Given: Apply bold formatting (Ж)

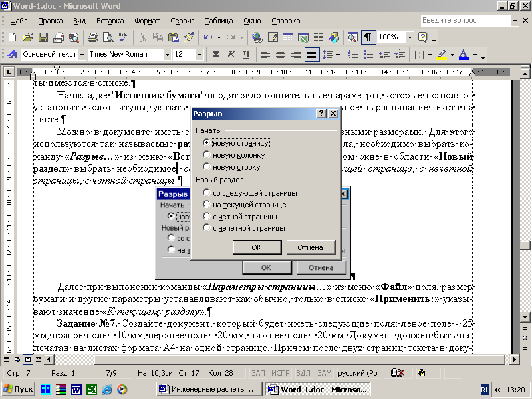Looking at the screenshot, I should (x=215, y=55).
